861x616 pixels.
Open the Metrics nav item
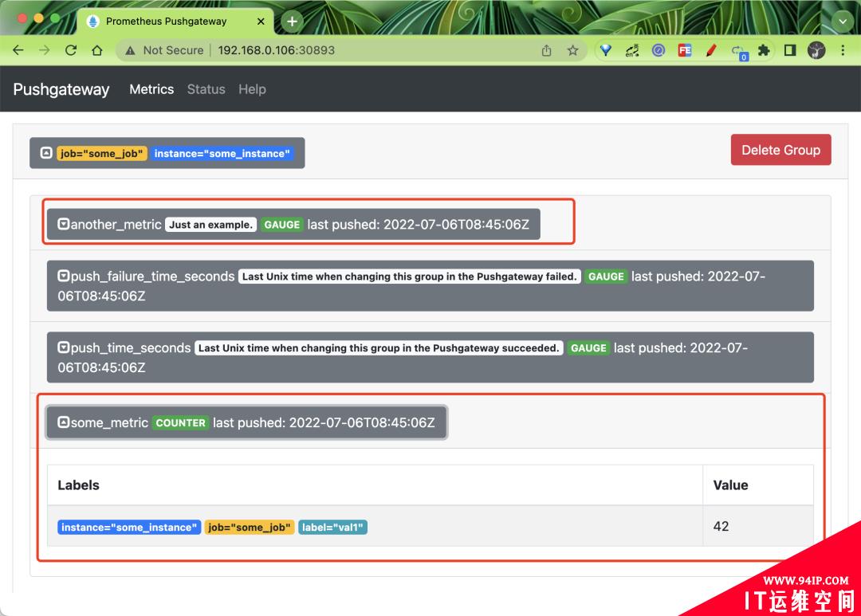pos(151,89)
